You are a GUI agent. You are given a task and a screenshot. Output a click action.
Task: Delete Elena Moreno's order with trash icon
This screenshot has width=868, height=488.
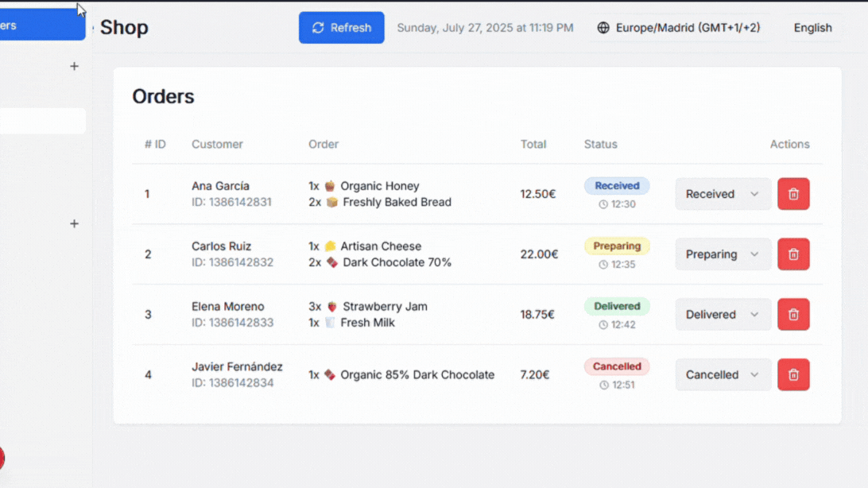coord(793,315)
